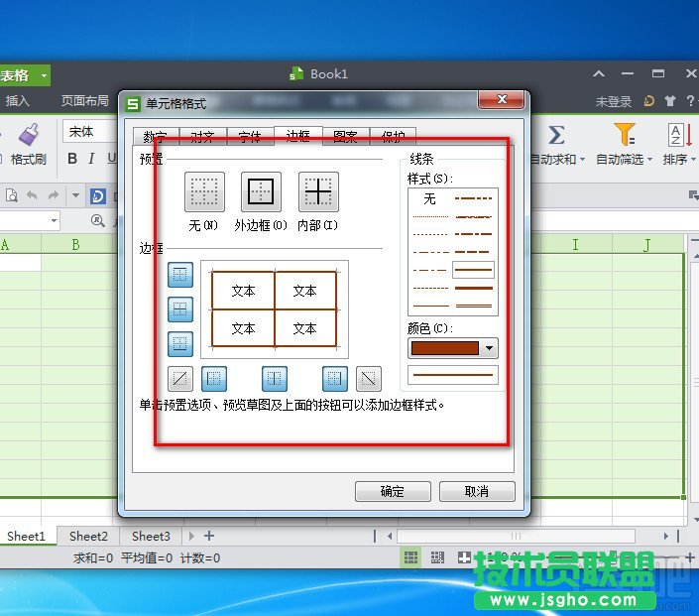
Task: Open the 插入 ribbon tab
Action: pos(17,101)
